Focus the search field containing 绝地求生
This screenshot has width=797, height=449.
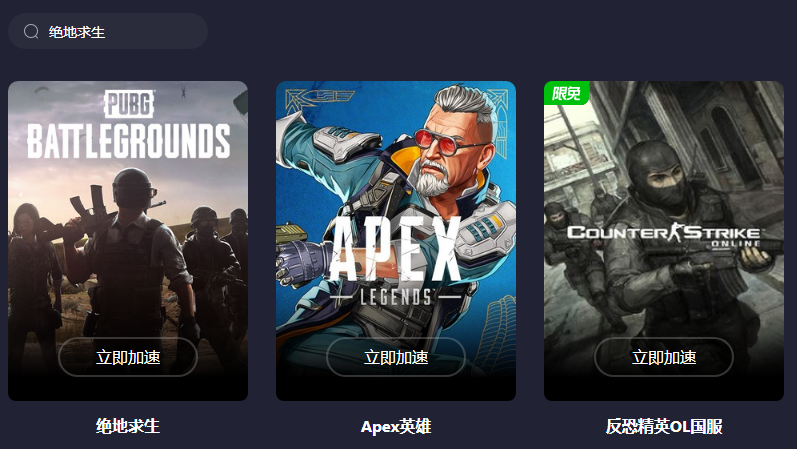coord(108,32)
